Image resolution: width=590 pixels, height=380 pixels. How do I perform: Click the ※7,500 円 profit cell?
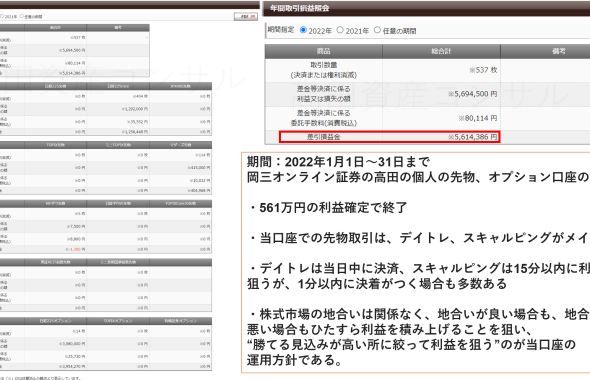point(77,226)
